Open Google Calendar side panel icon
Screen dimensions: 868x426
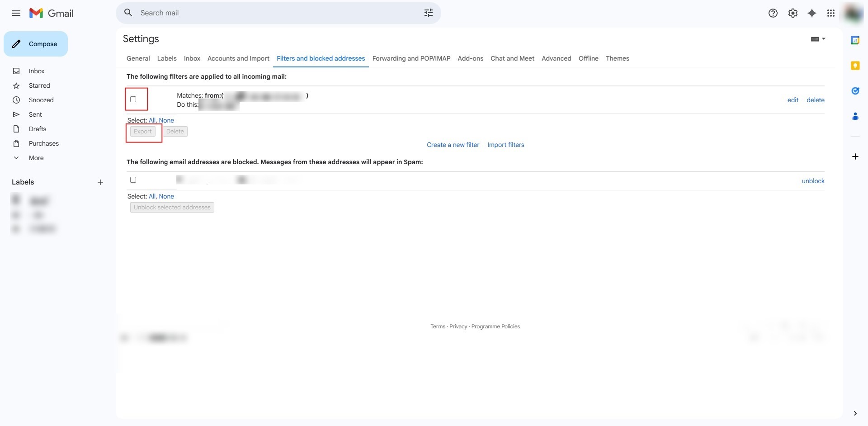pos(855,40)
